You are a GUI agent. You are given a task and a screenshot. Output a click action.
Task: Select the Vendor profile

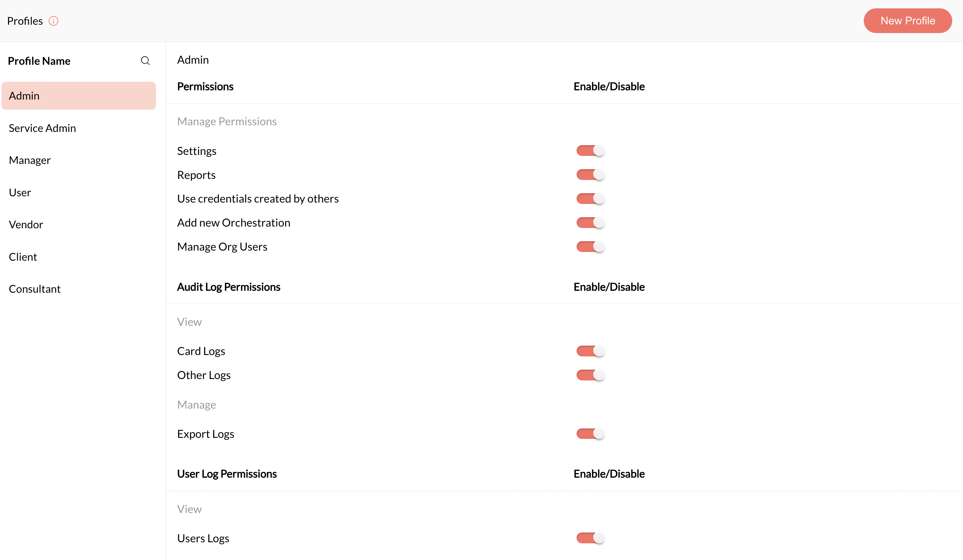click(x=26, y=224)
